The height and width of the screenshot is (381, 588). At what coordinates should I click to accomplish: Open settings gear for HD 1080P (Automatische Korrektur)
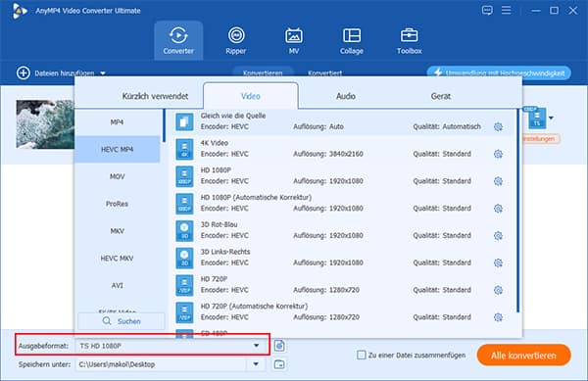point(498,209)
